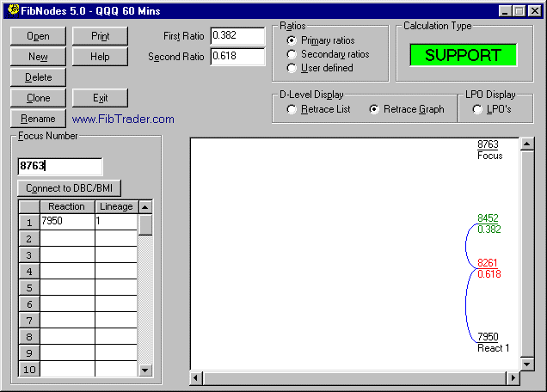Click the 8763 Focus label in graph
This screenshot has width=547, height=392.
(489, 150)
